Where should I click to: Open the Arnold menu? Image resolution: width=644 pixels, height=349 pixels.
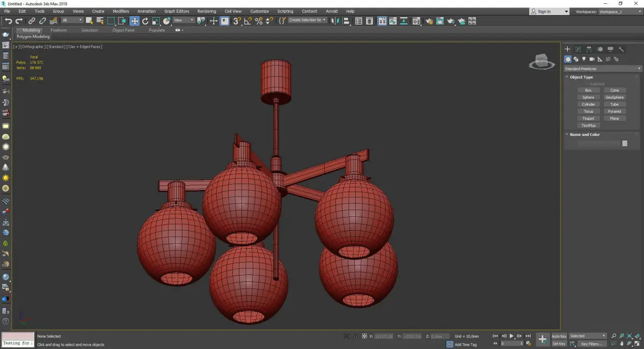(x=332, y=11)
